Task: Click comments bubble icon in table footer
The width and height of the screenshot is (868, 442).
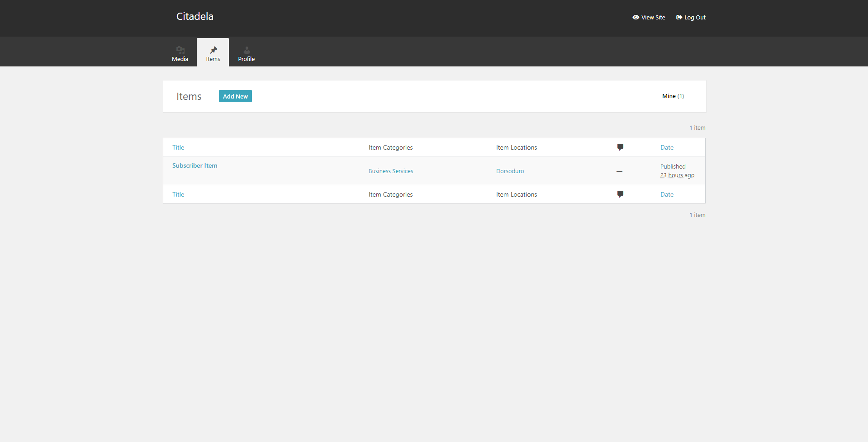Action: 620,194
